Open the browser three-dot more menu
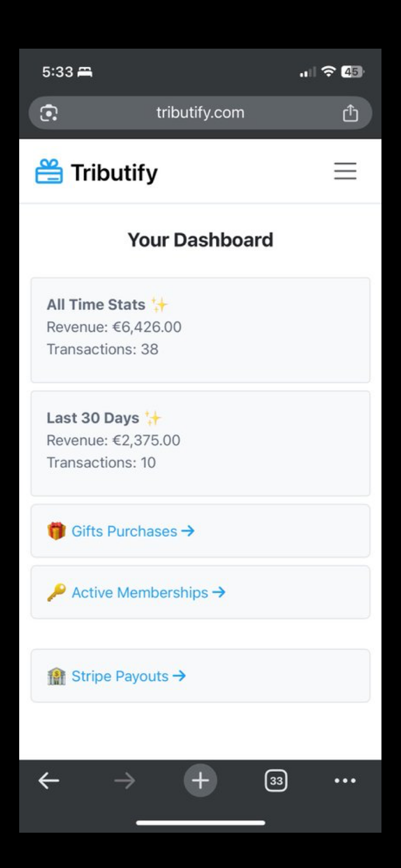The height and width of the screenshot is (868, 401). [345, 781]
